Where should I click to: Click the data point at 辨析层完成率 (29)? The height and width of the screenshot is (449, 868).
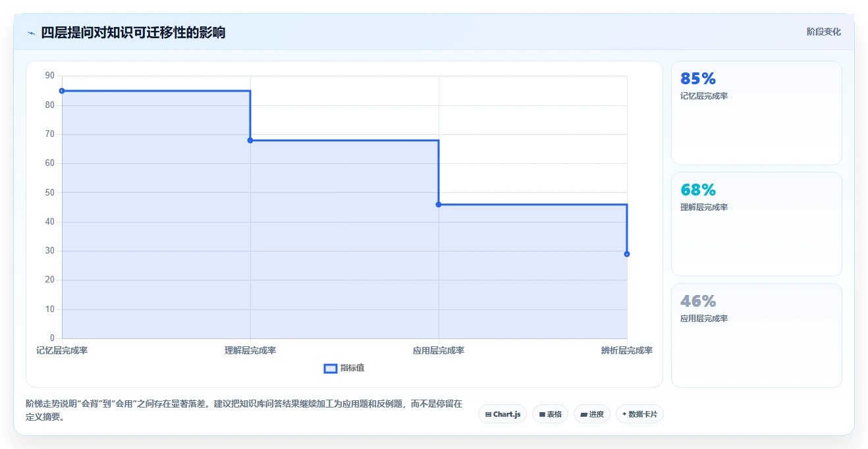click(627, 254)
